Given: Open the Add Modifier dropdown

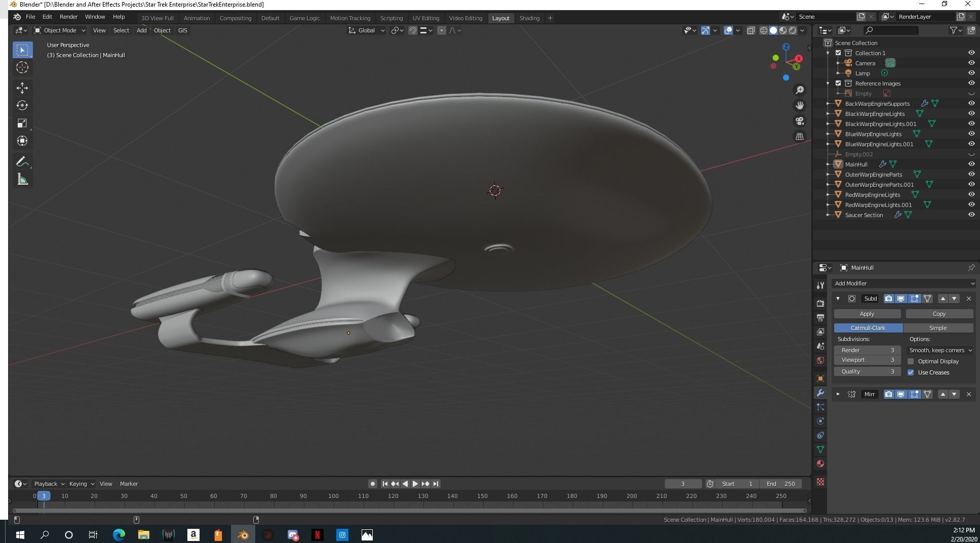Looking at the screenshot, I should tap(904, 283).
